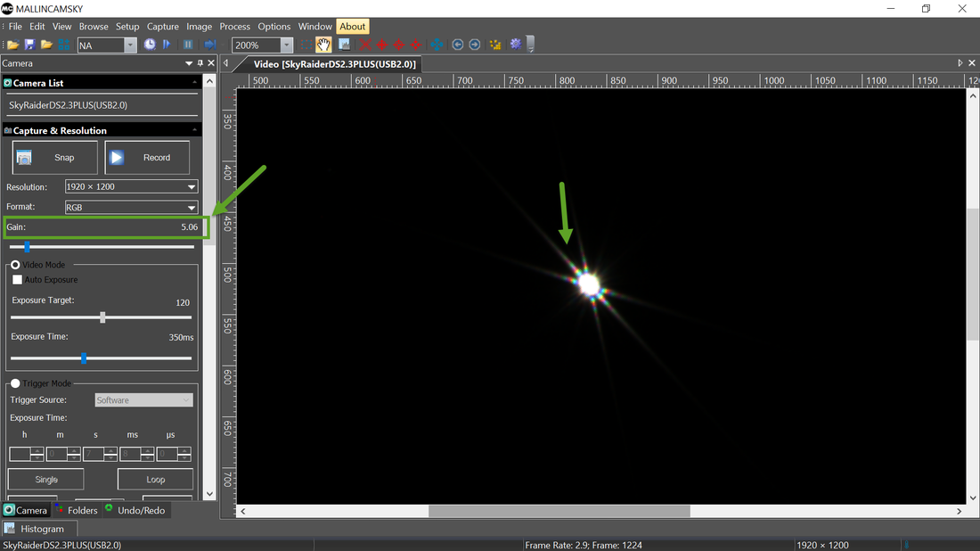This screenshot has width=980, height=551.
Task: Click the red X toolbar icon
Action: click(x=365, y=45)
